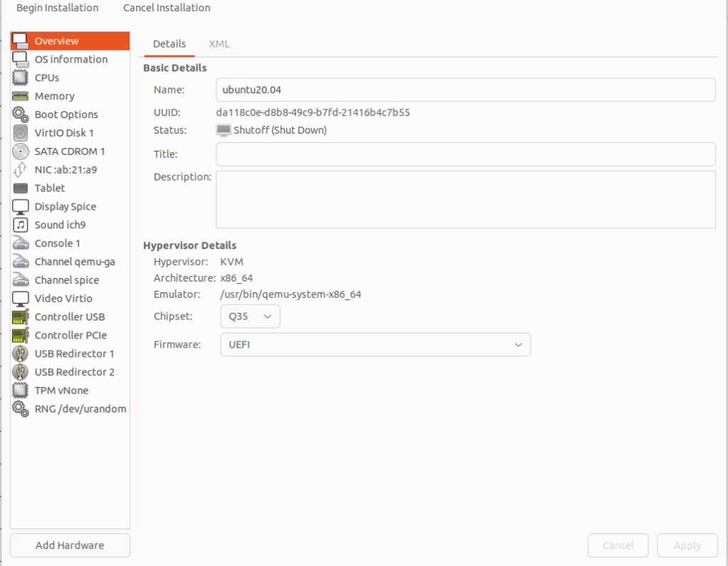Expand the Firmware UEFI dropdown
728x566 pixels.
pos(375,345)
